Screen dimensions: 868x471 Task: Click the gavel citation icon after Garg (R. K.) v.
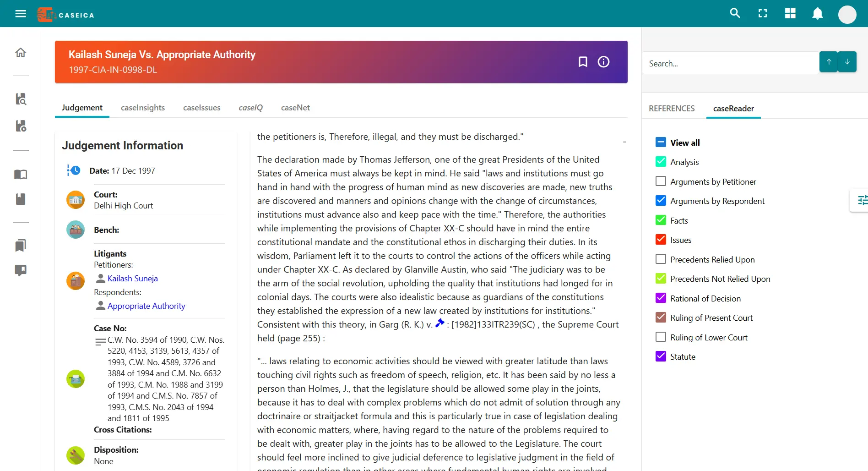tap(440, 323)
